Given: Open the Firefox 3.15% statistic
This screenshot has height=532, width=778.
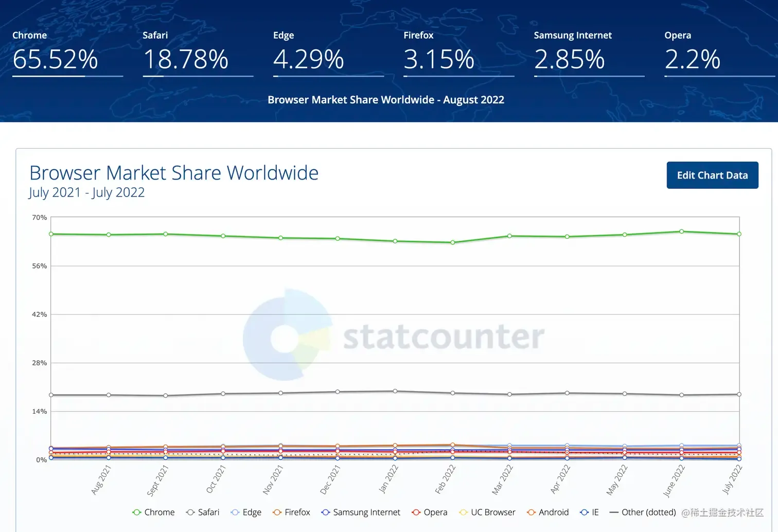Looking at the screenshot, I should [459, 54].
